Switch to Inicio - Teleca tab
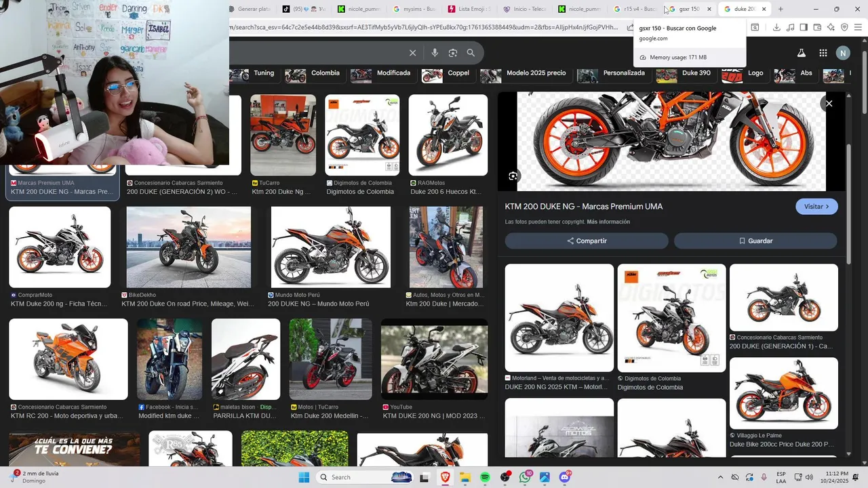Viewport: 868px width, 488px height. pos(526,9)
